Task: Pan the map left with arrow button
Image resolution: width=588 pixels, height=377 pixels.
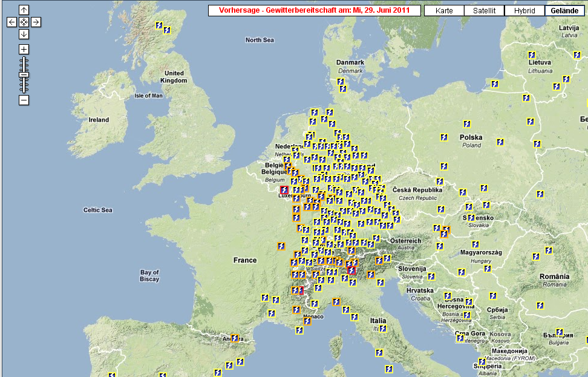Action: point(11,22)
